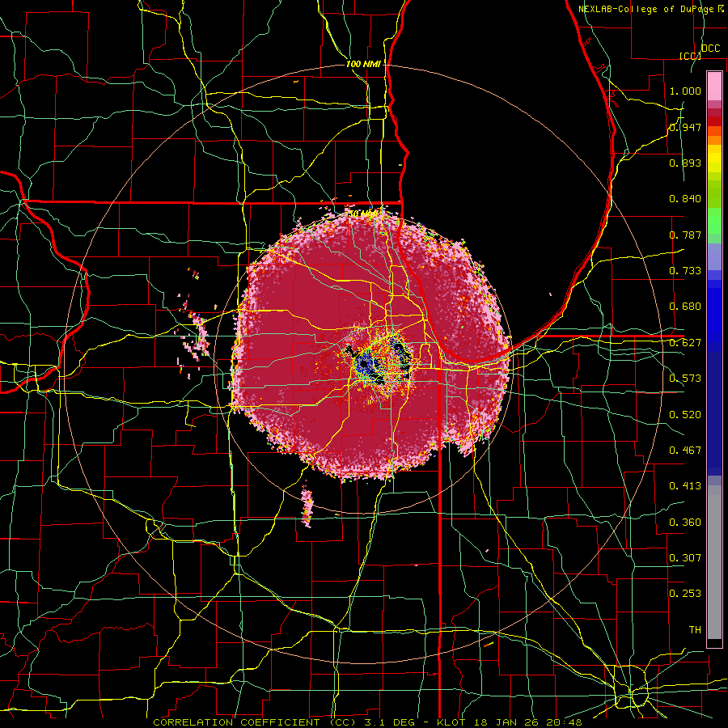
Task: Click the 0.787 legend value
Action: (685, 235)
